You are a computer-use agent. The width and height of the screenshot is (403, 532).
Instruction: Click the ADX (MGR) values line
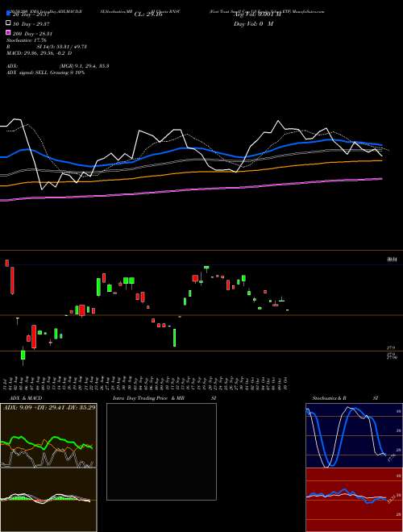click(x=58, y=66)
